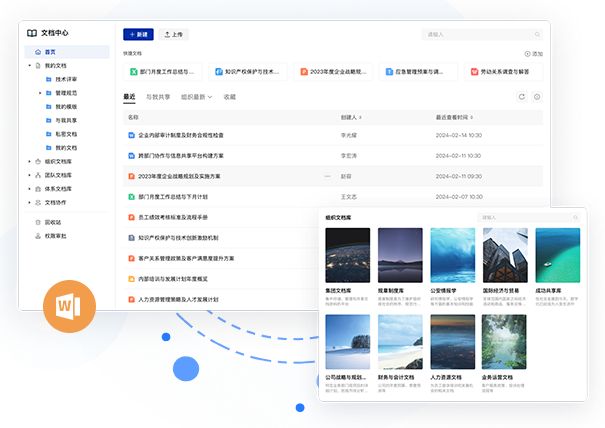Switch to the 与我共享 tab
The width and height of the screenshot is (605, 428).
click(157, 97)
